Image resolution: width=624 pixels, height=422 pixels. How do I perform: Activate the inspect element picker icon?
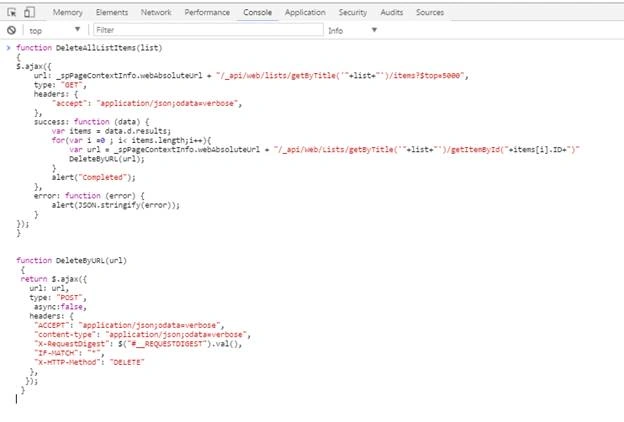[12, 12]
